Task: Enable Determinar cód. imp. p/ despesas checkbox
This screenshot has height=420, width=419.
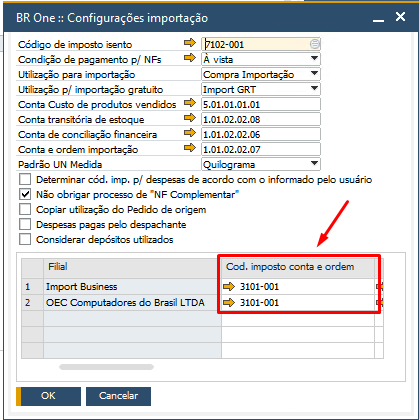Action: tap(25, 179)
